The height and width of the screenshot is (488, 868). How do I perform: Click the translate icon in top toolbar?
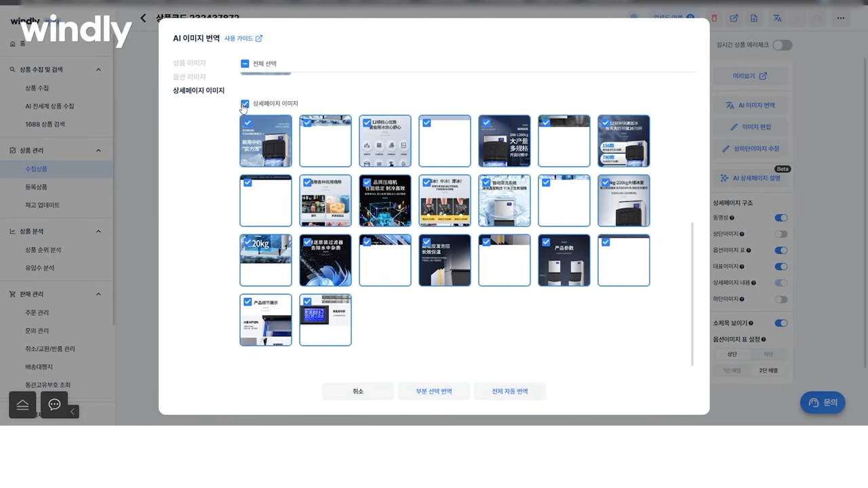pyautogui.click(x=778, y=18)
